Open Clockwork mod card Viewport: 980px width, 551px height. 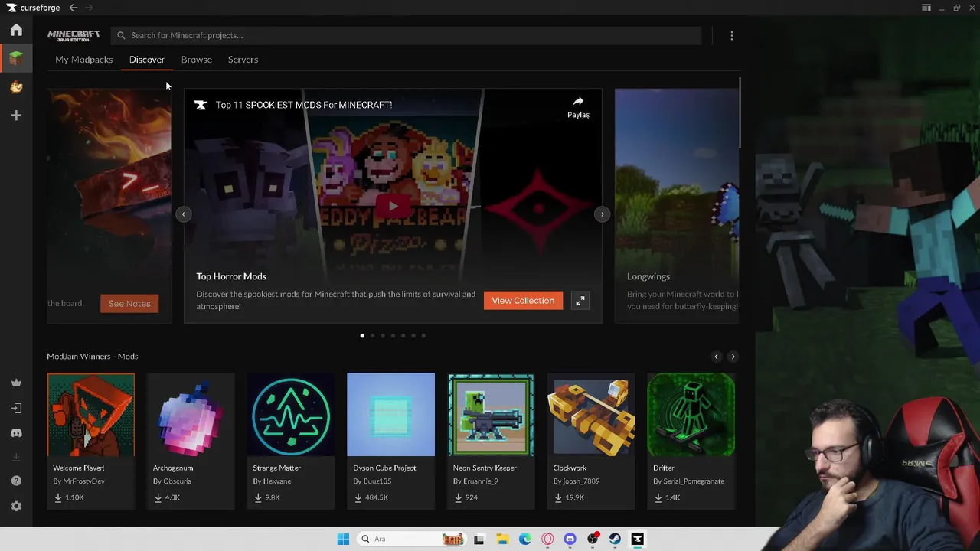pyautogui.click(x=591, y=441)
